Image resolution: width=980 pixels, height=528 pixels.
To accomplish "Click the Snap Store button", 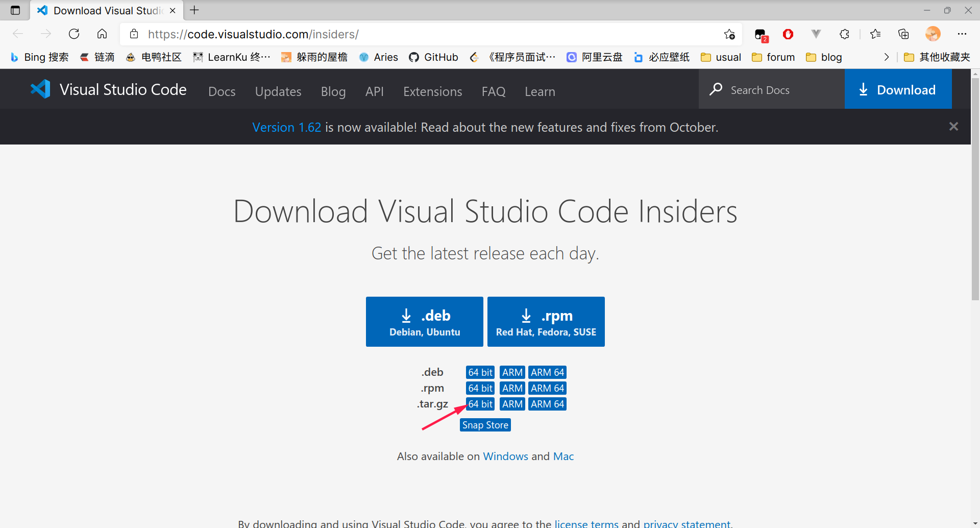I will [x=485, y=425].
